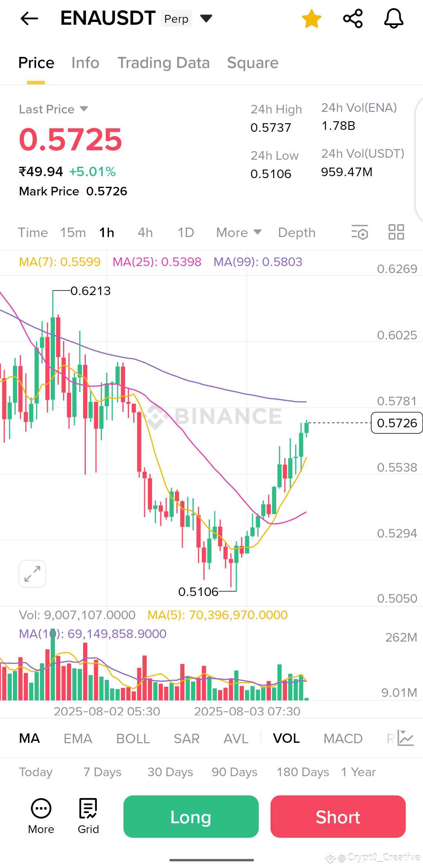Select the 1h interval
The image size is (423, 868).
pos(107,232)
